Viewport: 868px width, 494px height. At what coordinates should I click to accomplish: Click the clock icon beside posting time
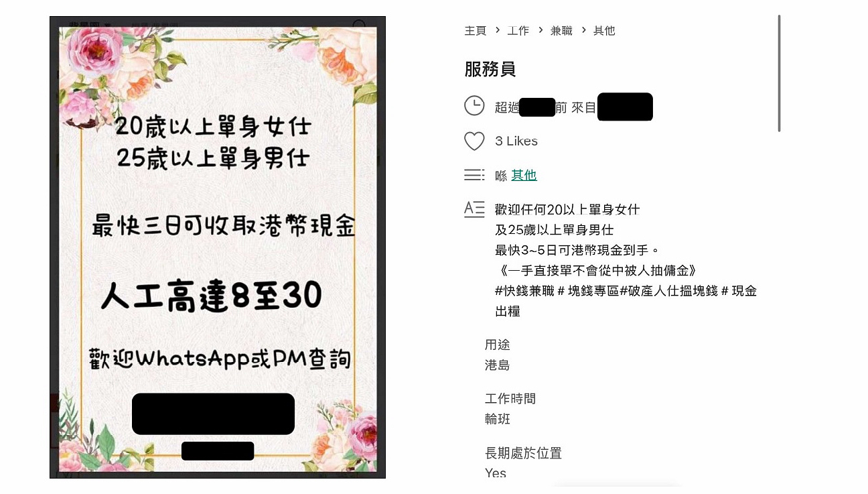coord(474,106)
